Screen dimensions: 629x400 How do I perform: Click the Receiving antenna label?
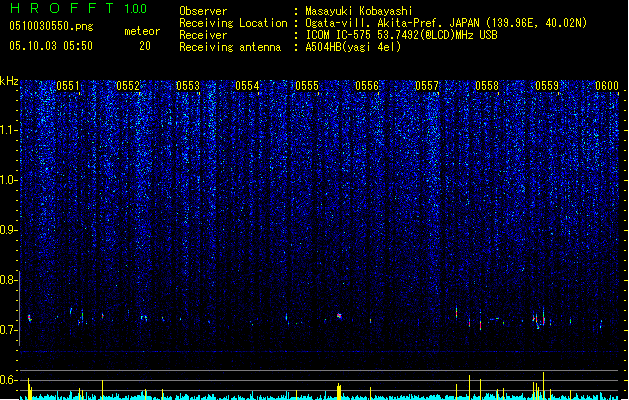pos(230,47)
